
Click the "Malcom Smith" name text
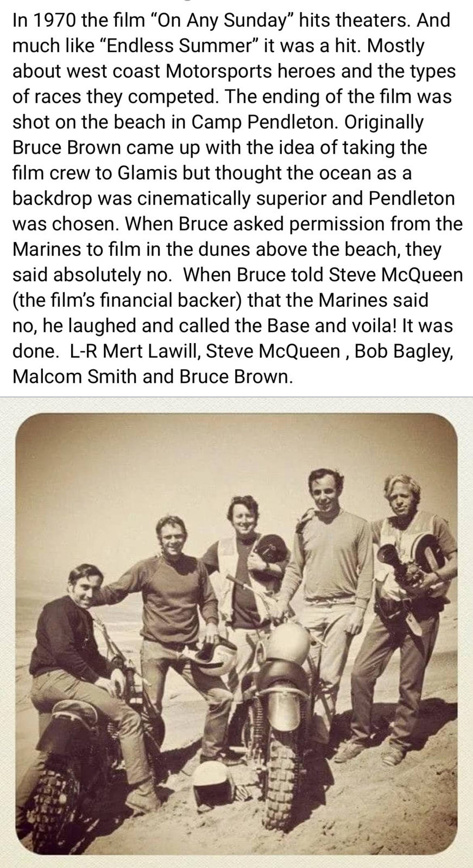click(x=74, y=376)
